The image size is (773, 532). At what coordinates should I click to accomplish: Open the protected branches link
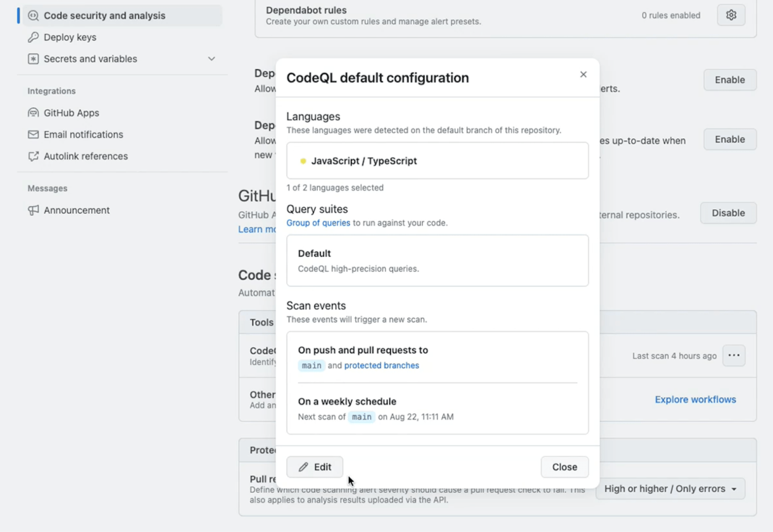coord(381,365)
